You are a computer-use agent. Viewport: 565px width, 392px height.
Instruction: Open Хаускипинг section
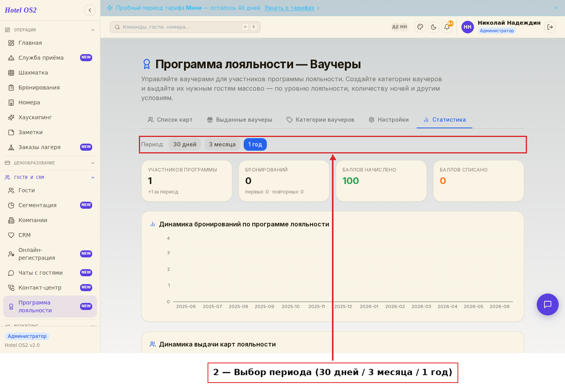(50, 117)
